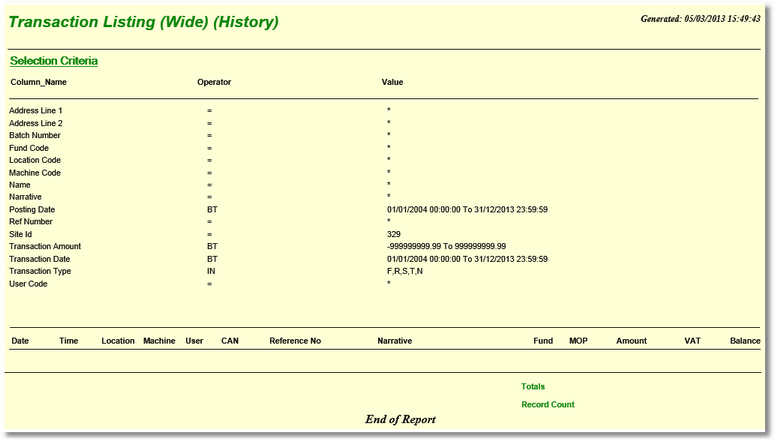Click the Machine column header
Screen dimensions: 775x442
click(159, 341)
